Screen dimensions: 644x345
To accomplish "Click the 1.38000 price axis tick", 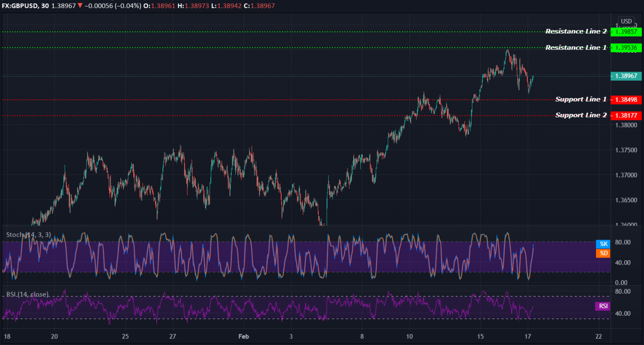I will click(626, 125).
